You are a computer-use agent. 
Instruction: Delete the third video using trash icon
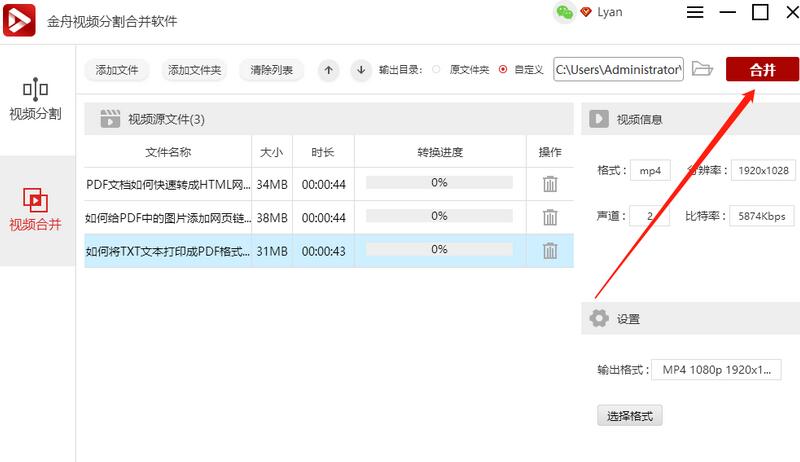pyautogui.click(x=550, y=250)
